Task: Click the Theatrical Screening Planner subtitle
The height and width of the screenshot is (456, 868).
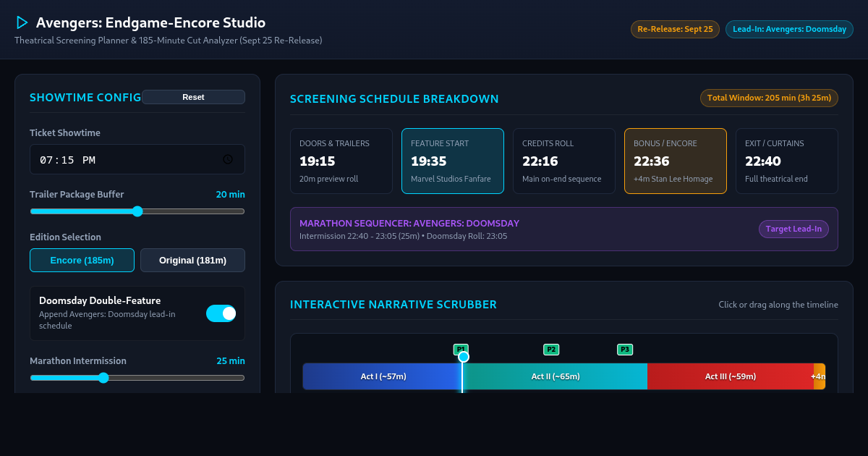Action: click(168, 41)
